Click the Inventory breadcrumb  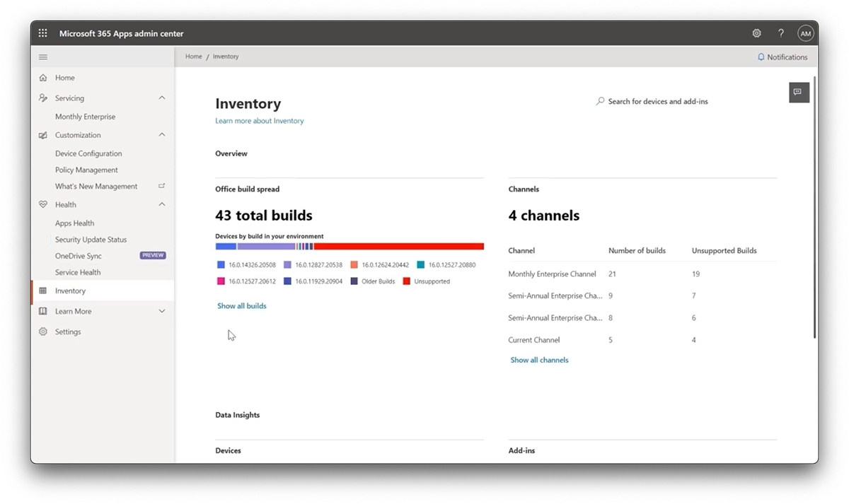point(226,57)
